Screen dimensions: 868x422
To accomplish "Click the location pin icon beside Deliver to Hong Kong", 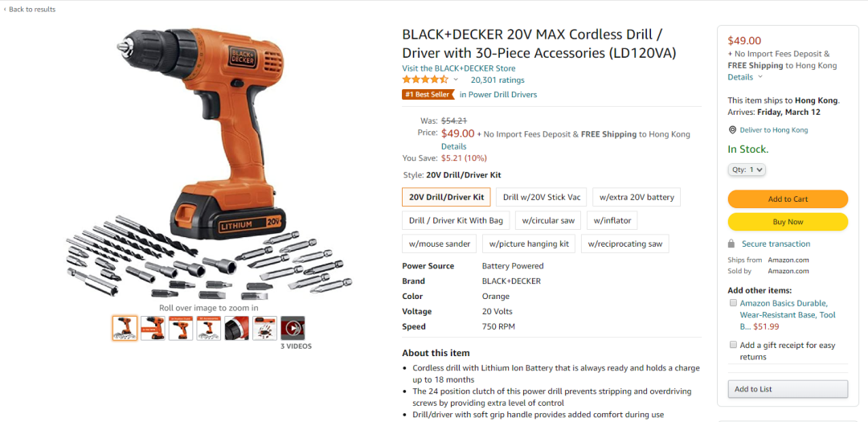I will 732,130.
